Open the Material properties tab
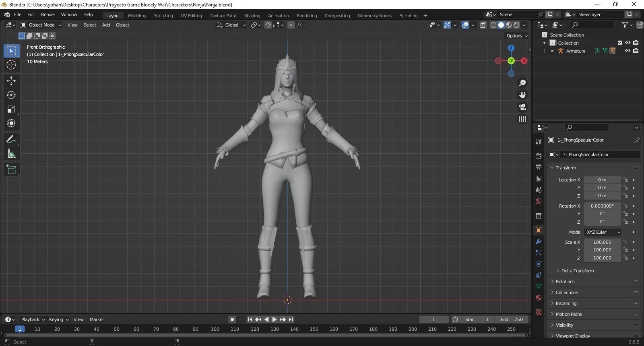This screenshot has width=644, height=346. 539,298
